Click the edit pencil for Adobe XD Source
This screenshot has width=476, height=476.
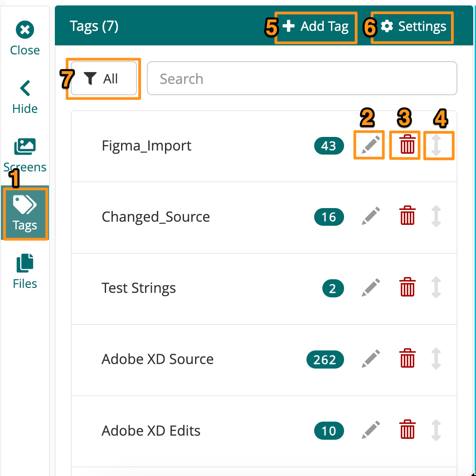(x=370, y=359)
